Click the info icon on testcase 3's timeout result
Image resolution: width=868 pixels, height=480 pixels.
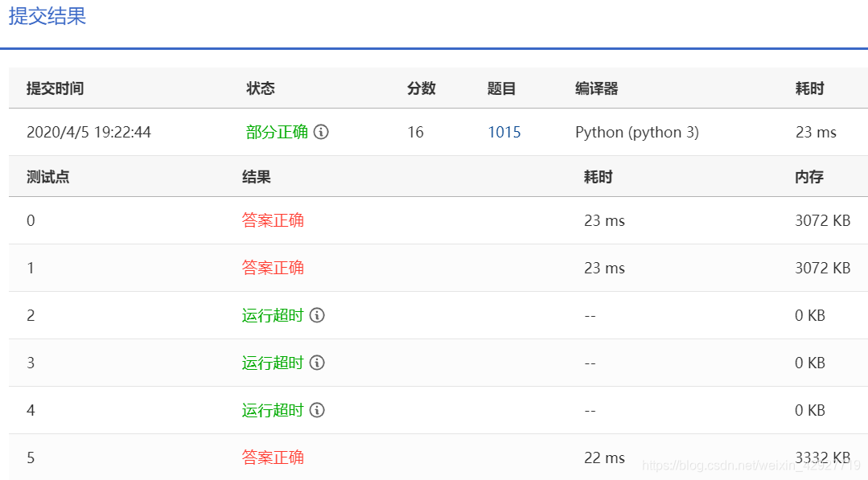(316, 363)
